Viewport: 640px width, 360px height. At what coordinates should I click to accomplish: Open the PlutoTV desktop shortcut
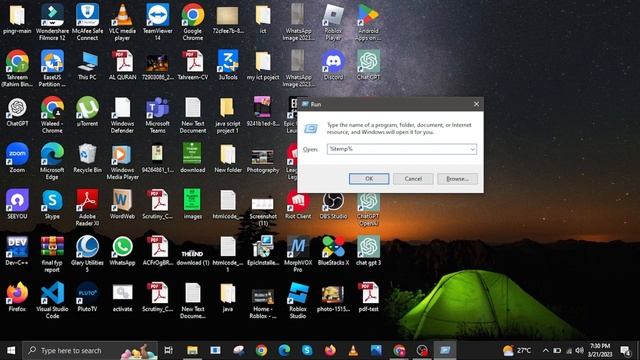(x=87, y=297)
